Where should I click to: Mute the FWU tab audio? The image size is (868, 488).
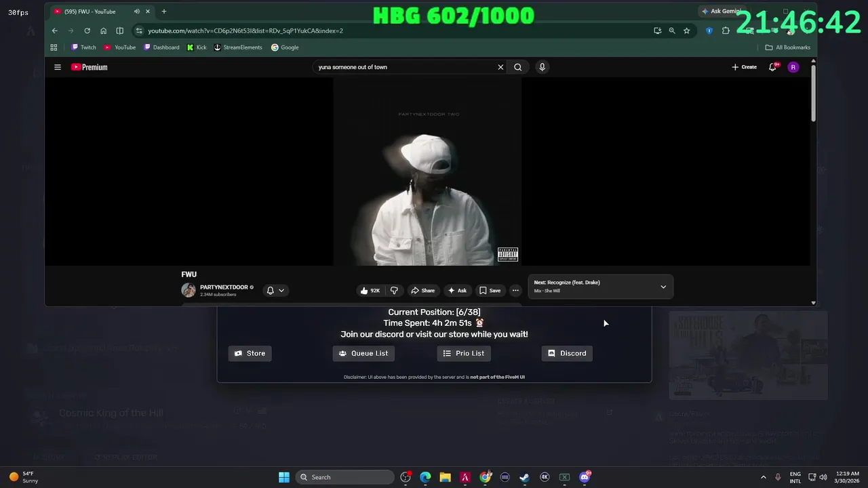[137, 12]
